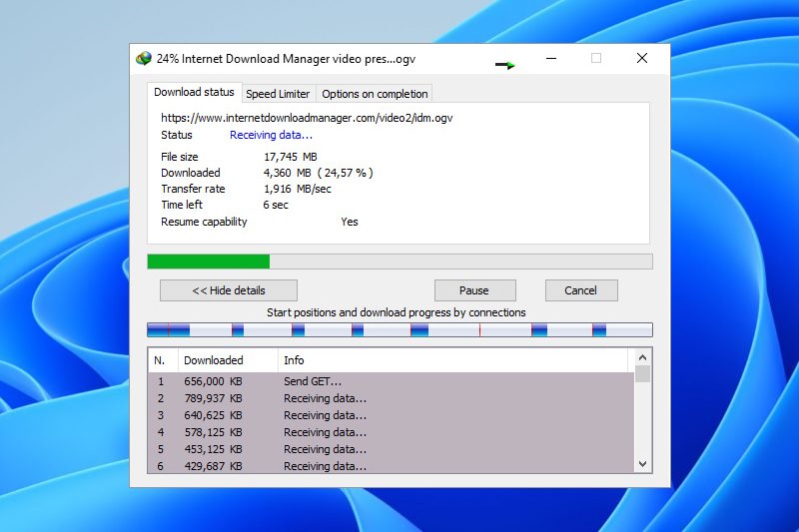This screenshot has width=799, height=532.
Task: Select connection row 4 with 578,125 KB
Action: tap(391, 432)
